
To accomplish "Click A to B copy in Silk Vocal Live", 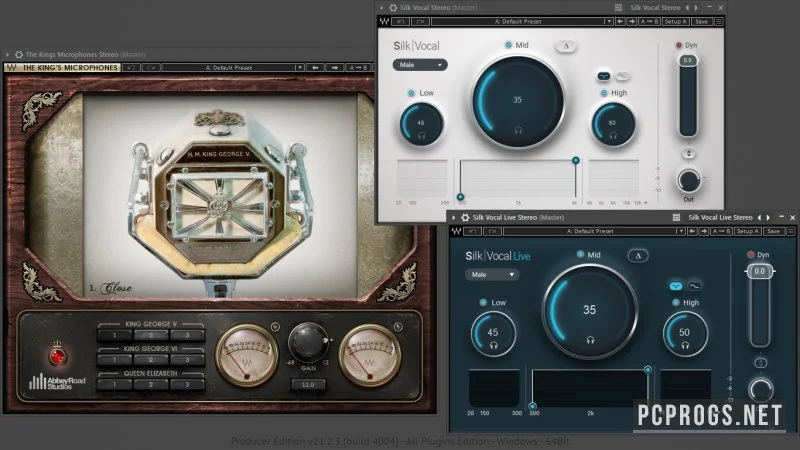I will [x=721, y=231].
